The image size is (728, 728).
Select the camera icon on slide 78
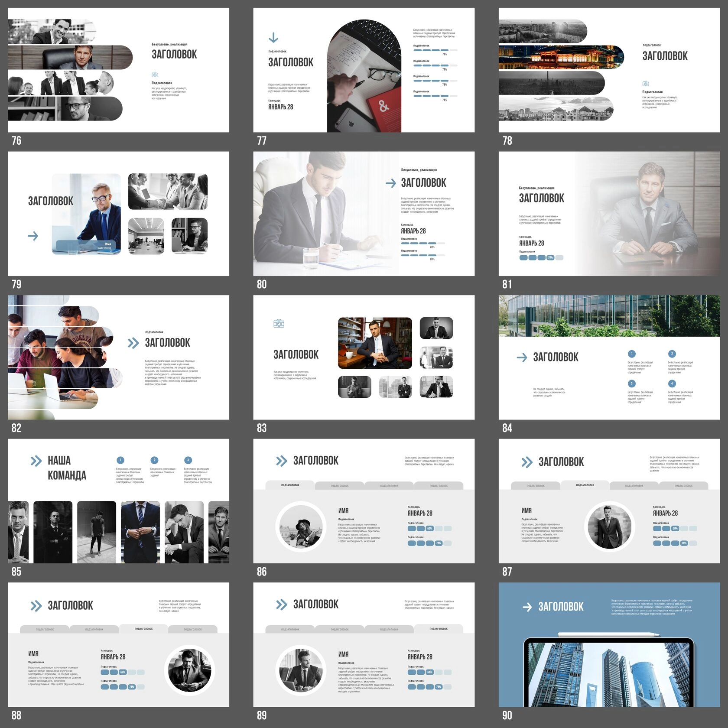coord(645,84)
